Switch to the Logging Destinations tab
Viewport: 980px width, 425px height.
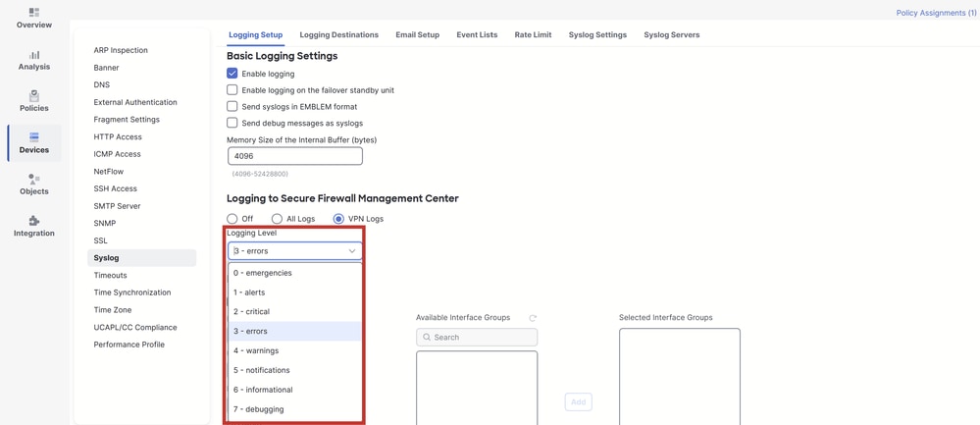point(338,35)
